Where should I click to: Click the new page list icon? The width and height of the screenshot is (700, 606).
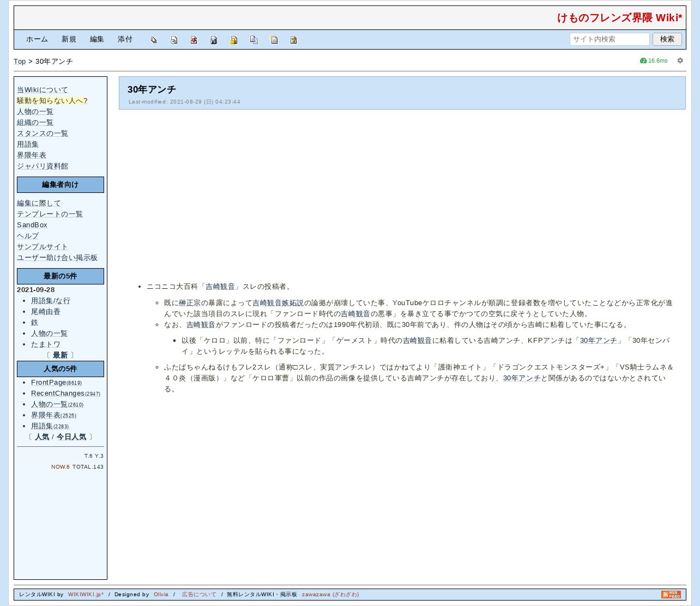[x=274, y=40]
